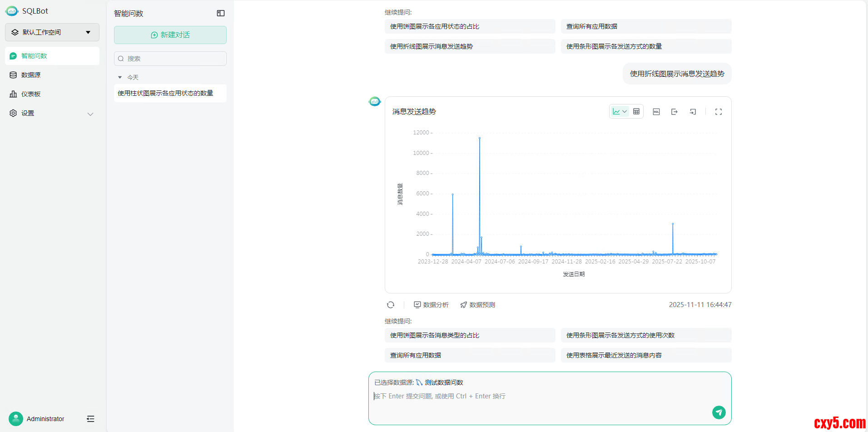
Task: Go to 仪表板 in the sidebar
Action: 31,94
